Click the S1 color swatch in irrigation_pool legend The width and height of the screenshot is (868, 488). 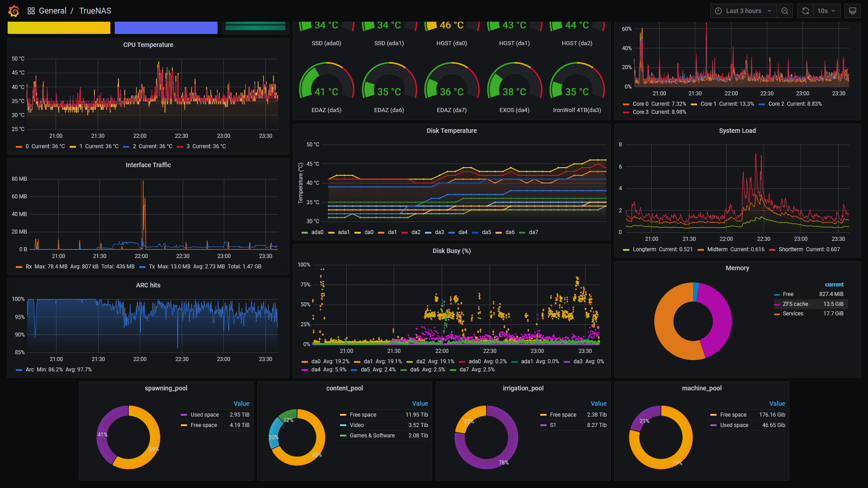point(543,425)
